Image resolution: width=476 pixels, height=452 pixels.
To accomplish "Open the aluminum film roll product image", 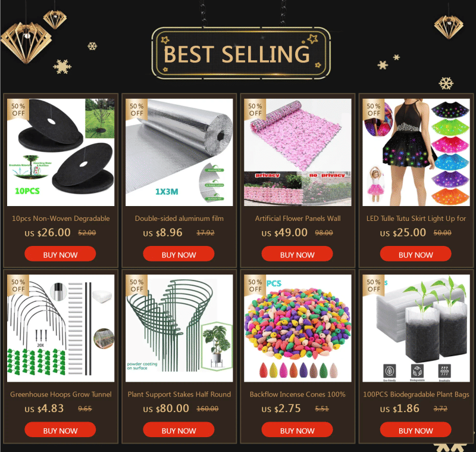I will click(x=179, y=152).
